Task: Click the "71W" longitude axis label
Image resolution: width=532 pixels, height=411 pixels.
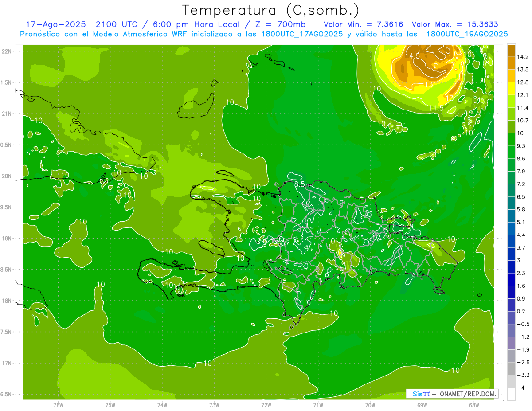Action: [318, 406]
